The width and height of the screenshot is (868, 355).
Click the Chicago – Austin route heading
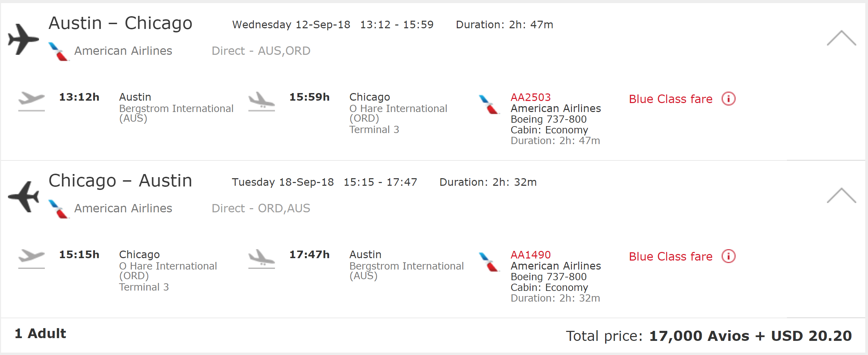pyautogui.click(x=120, y=181)
